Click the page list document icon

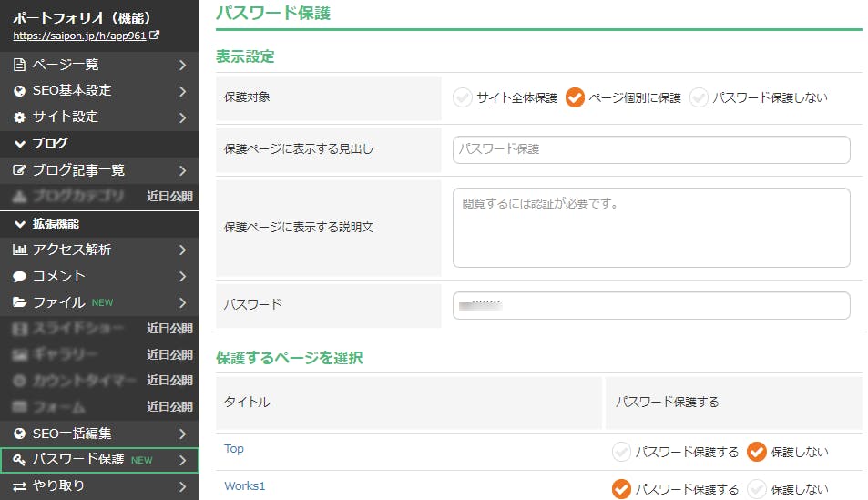[x=19, y=65]
